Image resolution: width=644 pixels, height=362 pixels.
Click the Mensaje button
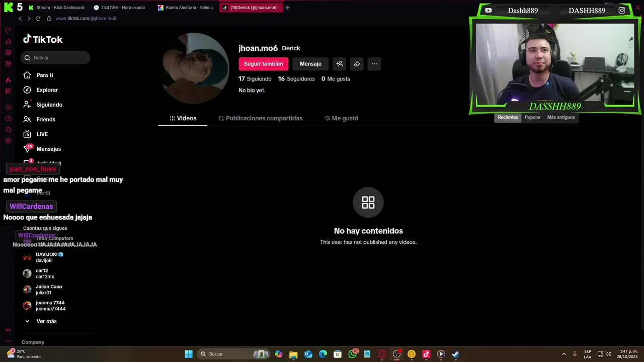[x=310, y=64]
